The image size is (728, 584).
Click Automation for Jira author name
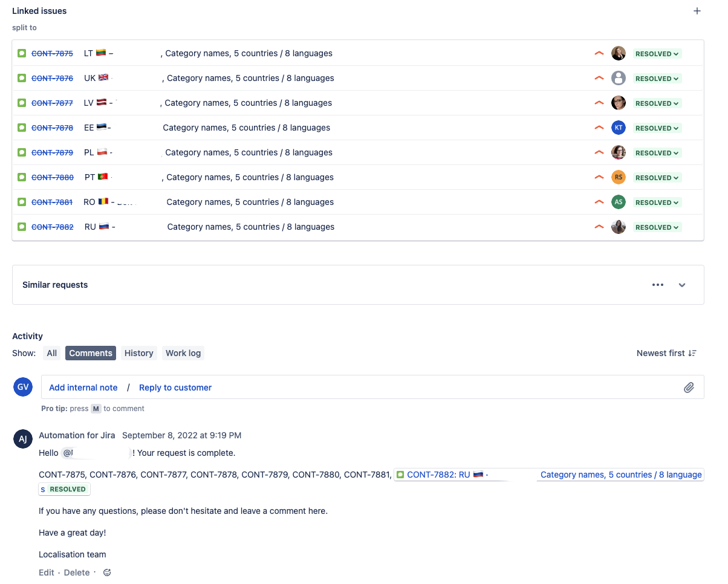click(x=77, y=435)
